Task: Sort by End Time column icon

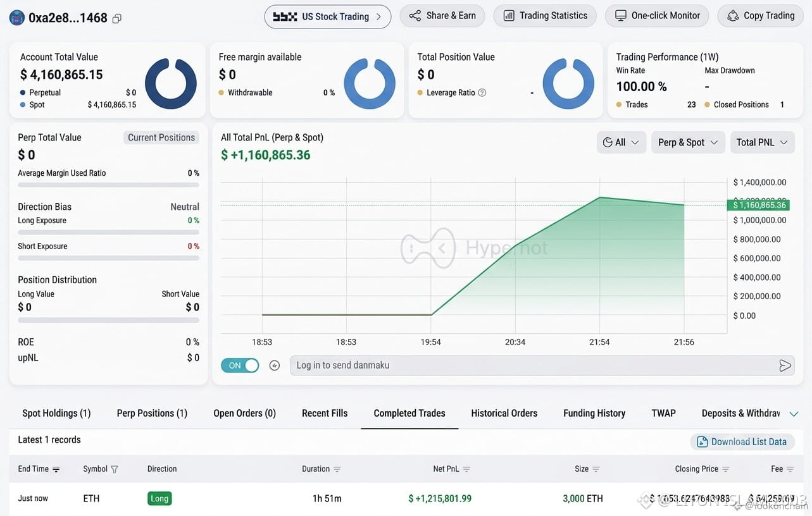Action: (x=56, y=469)
